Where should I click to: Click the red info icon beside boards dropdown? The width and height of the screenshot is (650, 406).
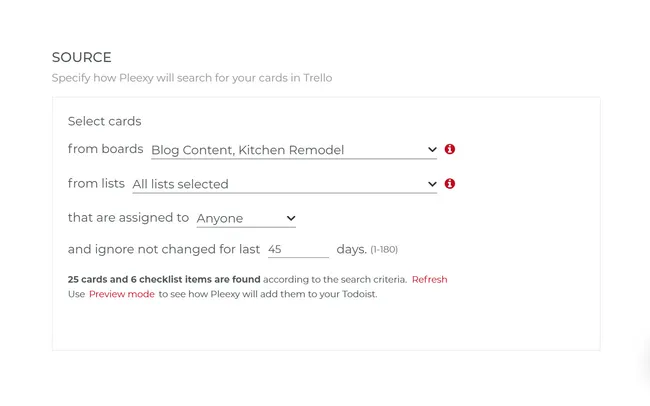tap(450, 149)
